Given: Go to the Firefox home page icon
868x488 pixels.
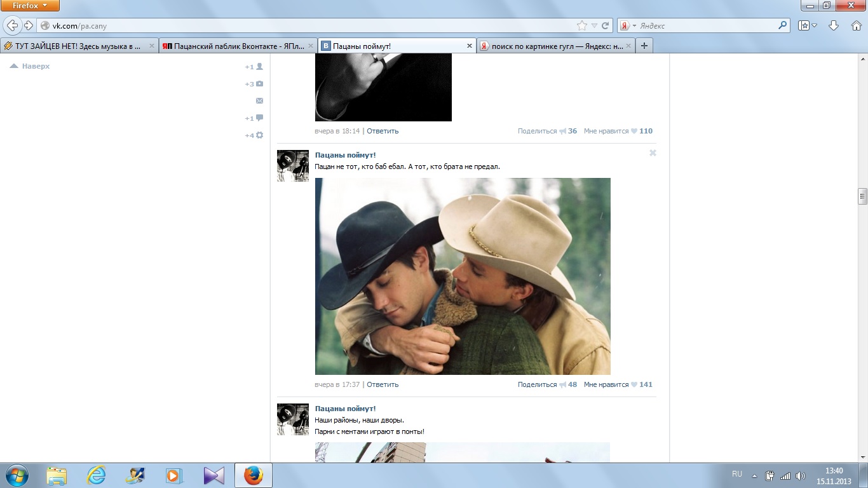Looking at the screenshot, I should pos(856,26).
